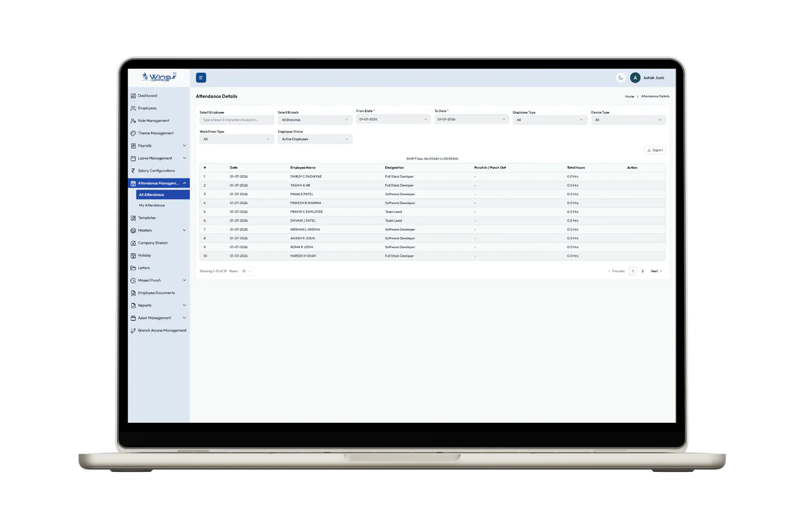Expand the Masters menu chevron

(185, 230)
